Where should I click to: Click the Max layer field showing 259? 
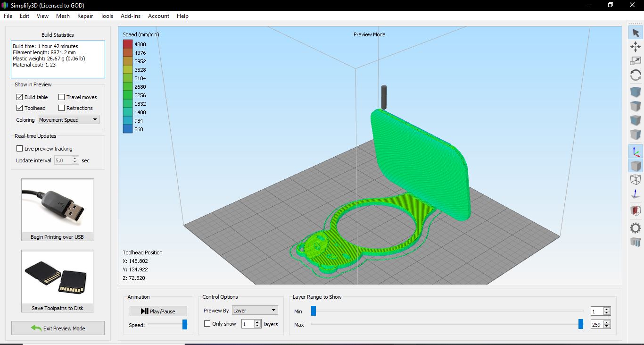(597, 324)
